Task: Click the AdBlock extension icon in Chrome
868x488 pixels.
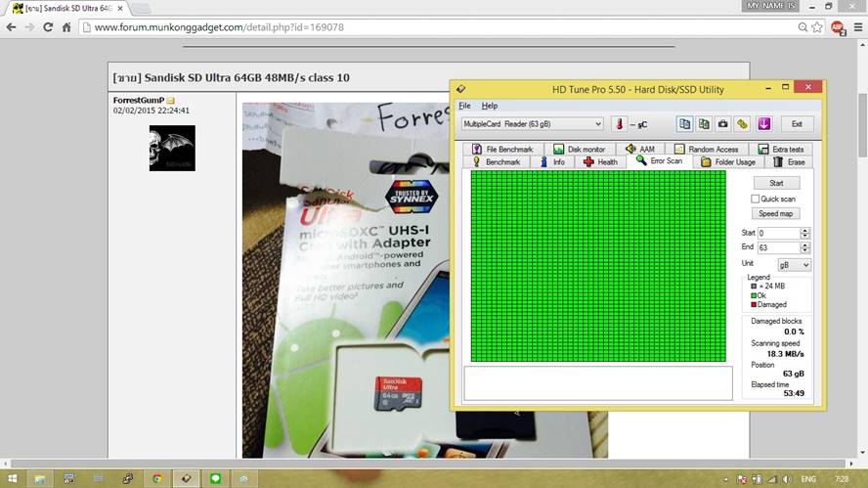Action: pyautogui.click(x=838, y=27)
